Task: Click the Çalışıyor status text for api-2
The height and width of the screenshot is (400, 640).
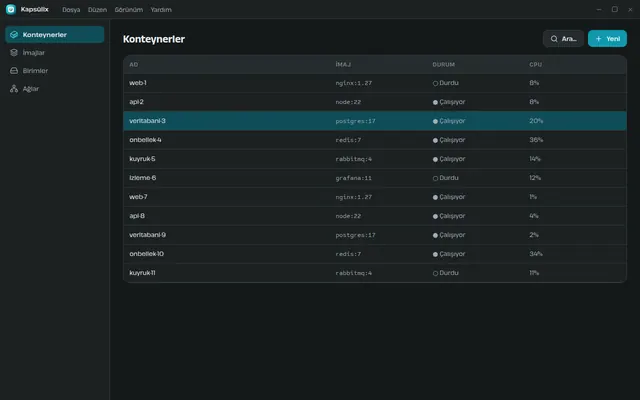Action: point(452,102)
